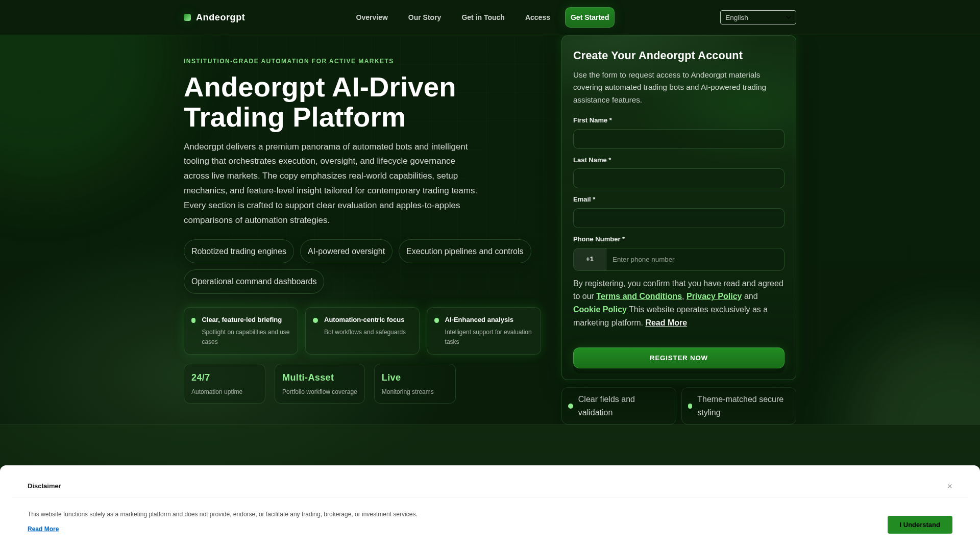Viewport: 980px width, 551px height.
Task: Click the Clear, feature-led briefing card
Action: 241,331
